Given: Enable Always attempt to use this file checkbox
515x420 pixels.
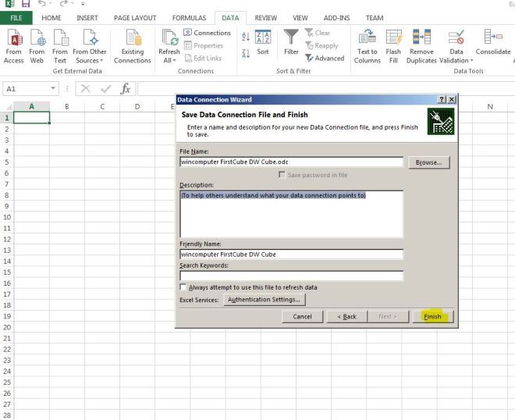Looking at the screenshot, I should click(x=183, y=287).
